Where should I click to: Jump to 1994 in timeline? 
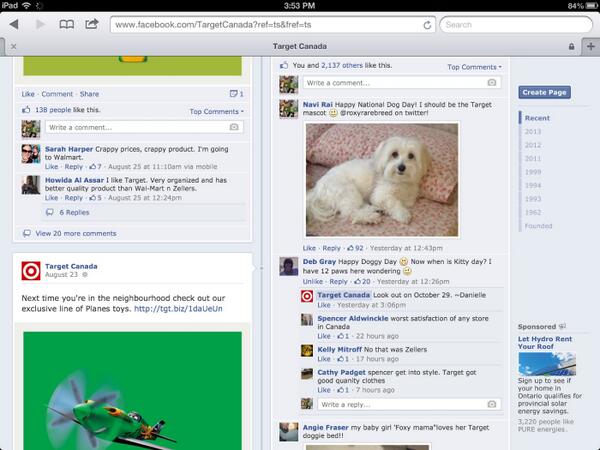click(533, 185)
